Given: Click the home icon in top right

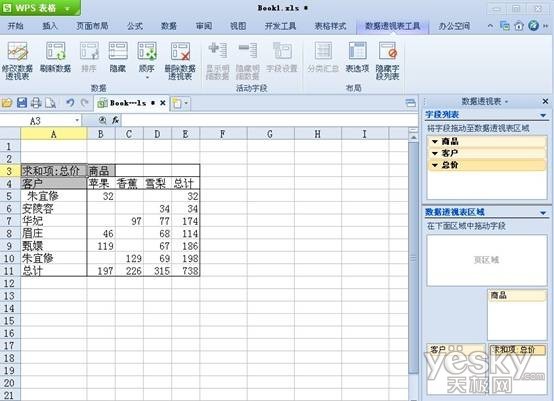Looking at the screenshot, I should pyautogui.click(x=519, y=26).
